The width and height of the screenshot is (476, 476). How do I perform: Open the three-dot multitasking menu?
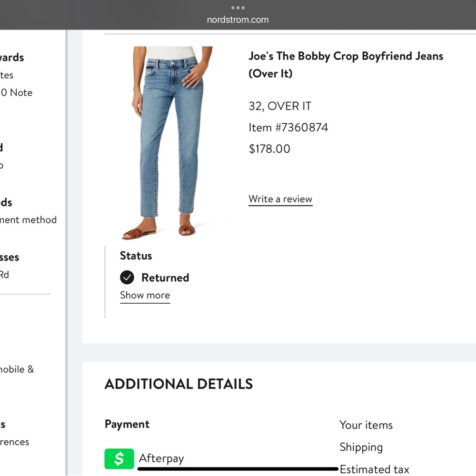(x=238, y=8)
